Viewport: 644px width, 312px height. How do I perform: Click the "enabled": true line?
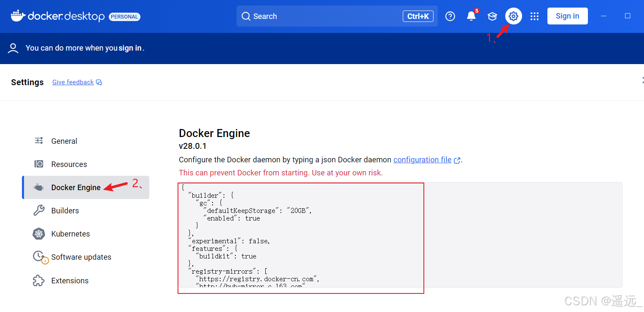pyautogui.click(x=232, y=218)
